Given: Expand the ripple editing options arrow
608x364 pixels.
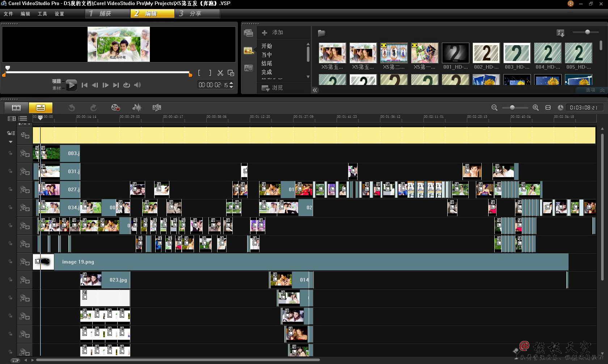Looking at the screenshot, I should pyautogui.click(x=11, y=142).
